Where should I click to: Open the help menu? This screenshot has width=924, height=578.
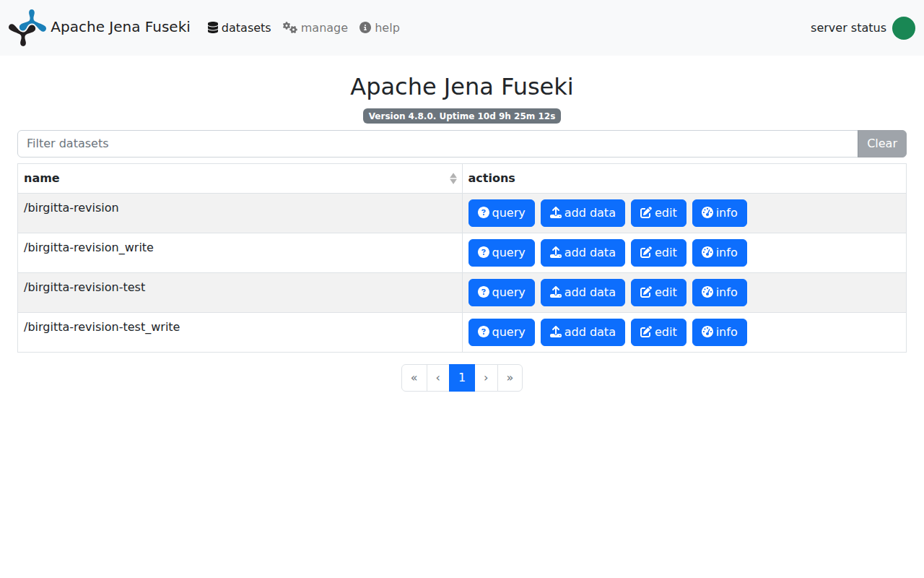point(380,27)
